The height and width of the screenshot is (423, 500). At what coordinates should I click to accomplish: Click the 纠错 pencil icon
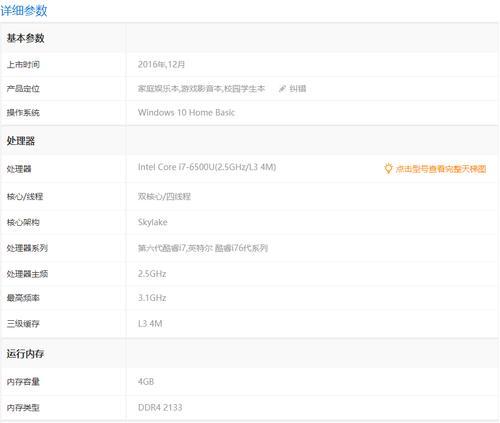[x=282, y=89]
